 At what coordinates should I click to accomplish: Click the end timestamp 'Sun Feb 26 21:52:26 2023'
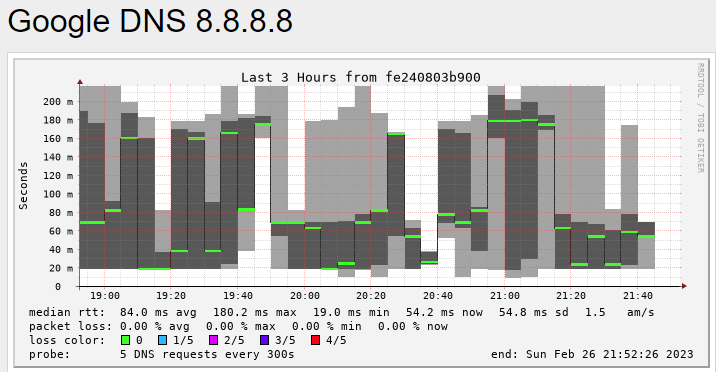point(610,355)
